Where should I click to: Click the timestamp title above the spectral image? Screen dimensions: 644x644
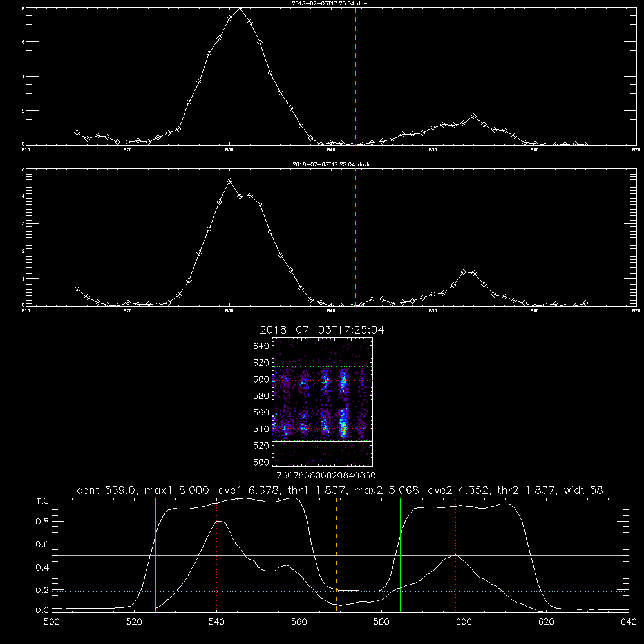coord(322,330)
